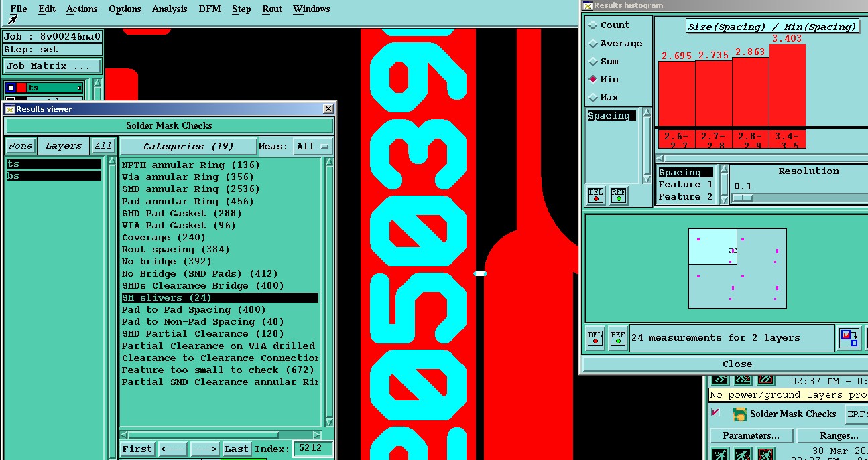
Task: Open the Actions menu
Action: click(x=82, y=9)
